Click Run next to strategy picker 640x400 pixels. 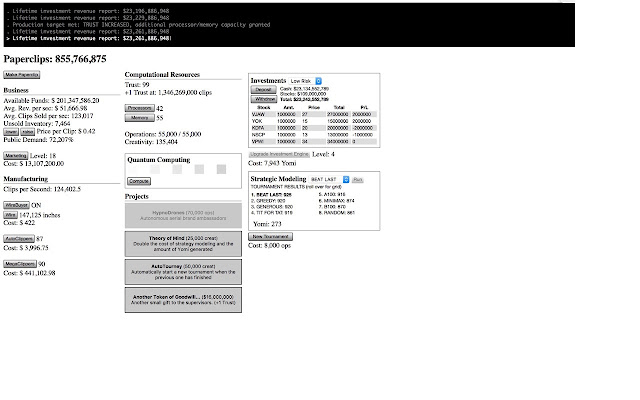coord(358,180)
